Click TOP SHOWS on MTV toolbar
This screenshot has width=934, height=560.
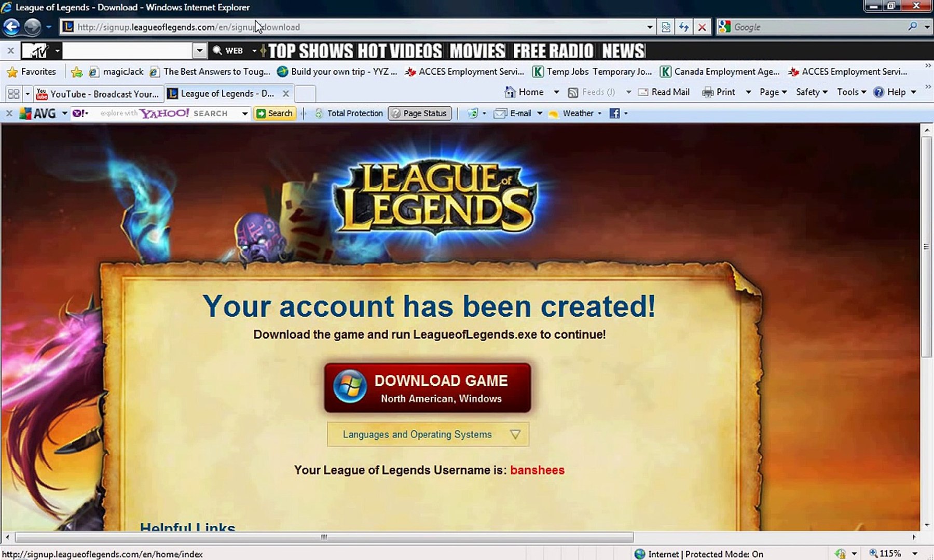(311, 51)
